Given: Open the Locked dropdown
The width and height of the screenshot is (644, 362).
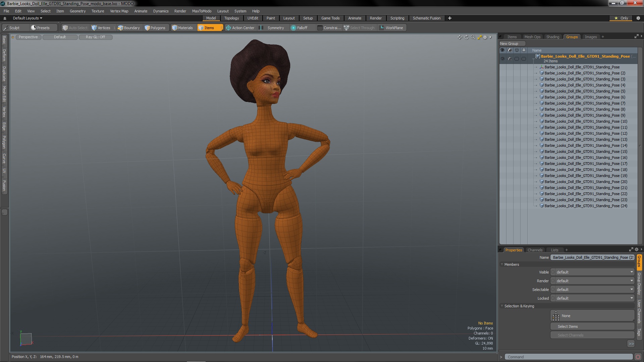Looking at the screenshot, I should point(592,298).
